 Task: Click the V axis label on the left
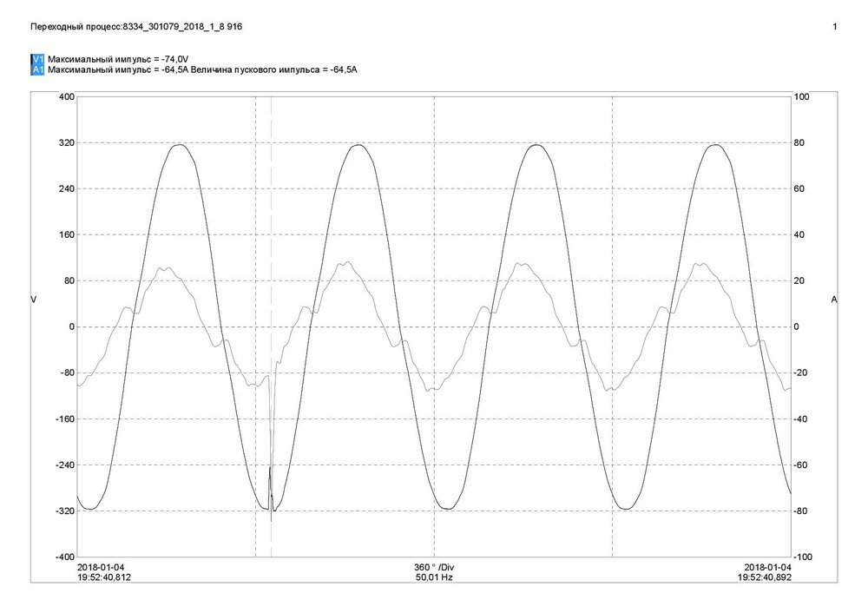32,300
